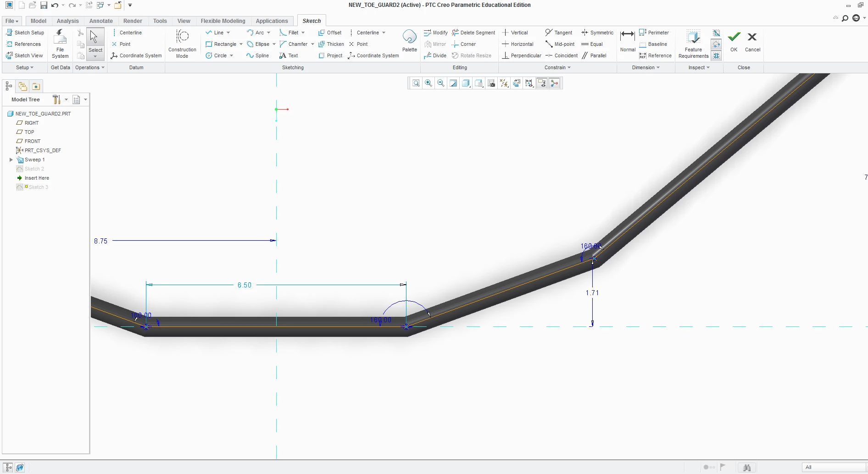Select the Text sketch tool
The image size is (868, 474).
(289, 55)
